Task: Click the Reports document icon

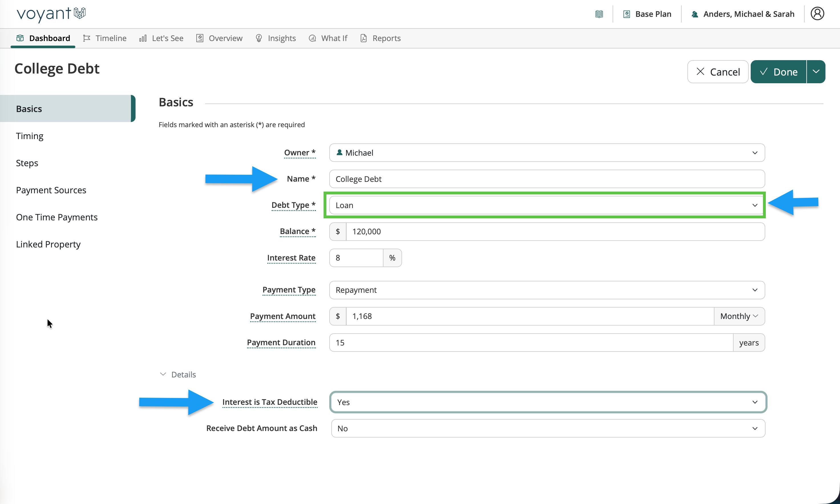Action: pos(364,38)
